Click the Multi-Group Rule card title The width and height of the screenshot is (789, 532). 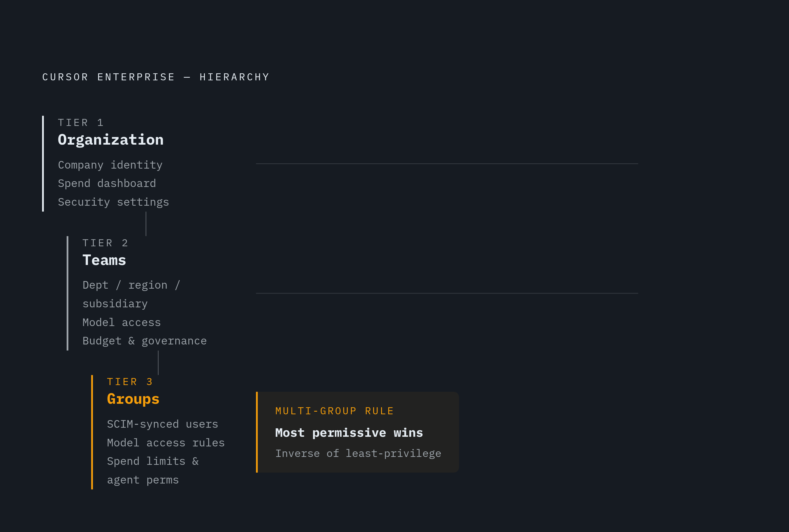[334, 411]
